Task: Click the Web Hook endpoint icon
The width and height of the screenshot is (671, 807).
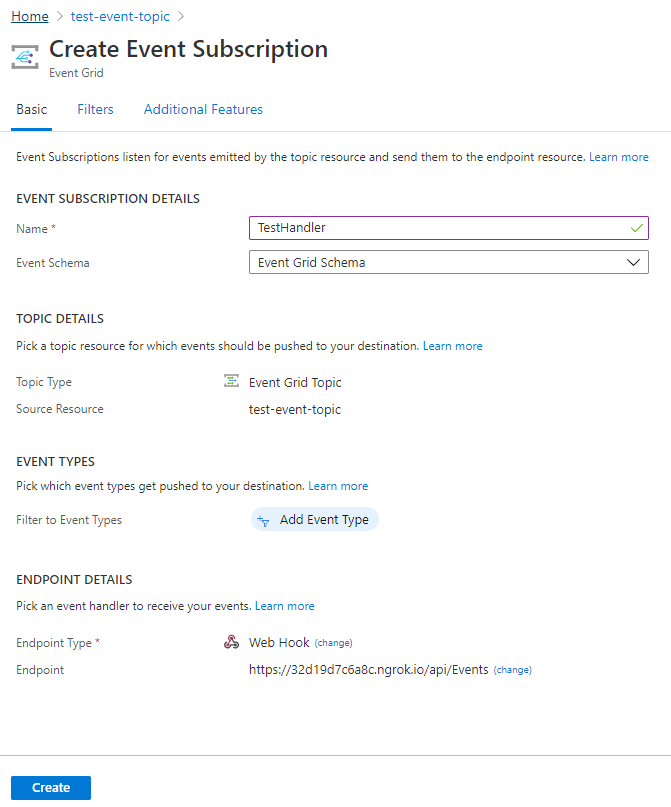Action: pyautogui.click(x=231, y=642)
